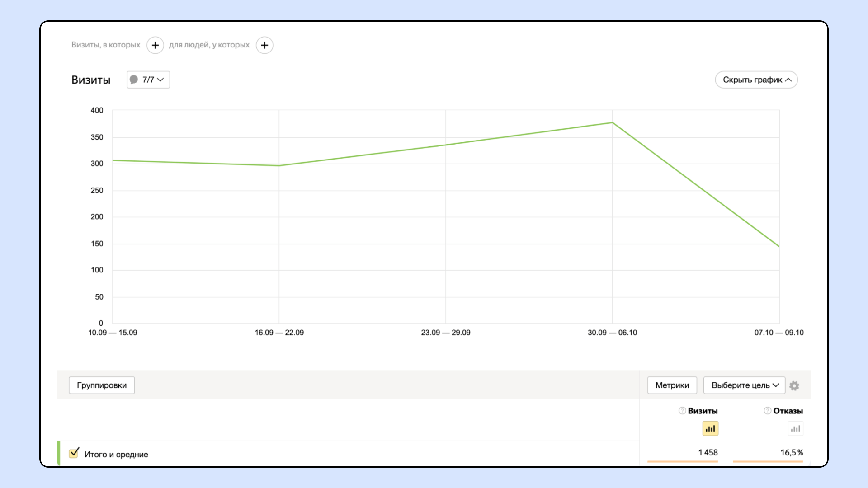Click plus icon after 'для людей, у которых'
The height and width of the screenshot is (488, 868).
(x=264, y=45)
